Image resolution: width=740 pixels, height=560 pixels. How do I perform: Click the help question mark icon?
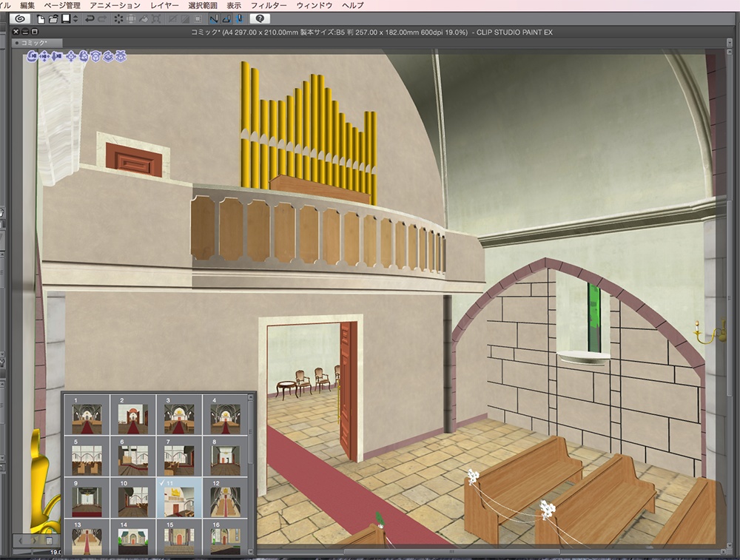[x=260, y=18]
